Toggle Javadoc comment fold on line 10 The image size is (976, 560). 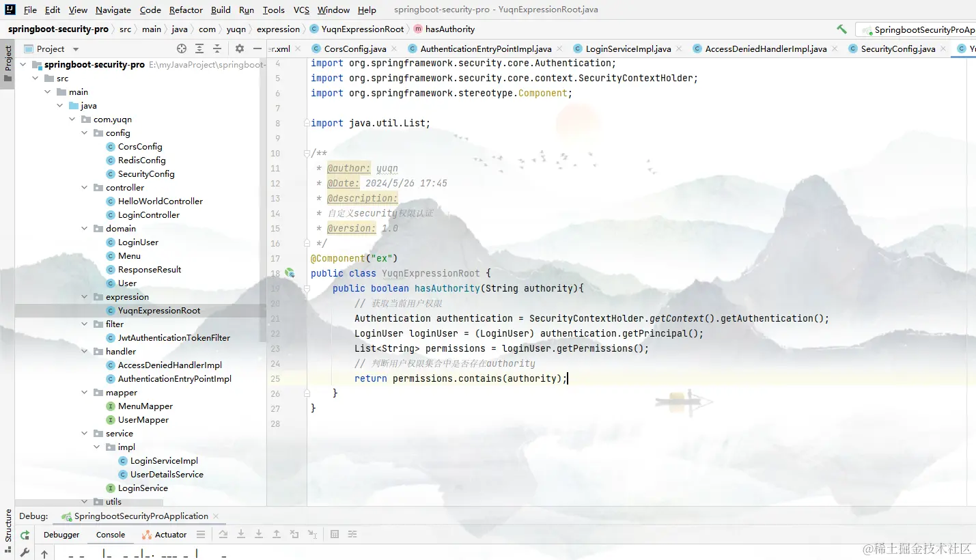[307, 153]
